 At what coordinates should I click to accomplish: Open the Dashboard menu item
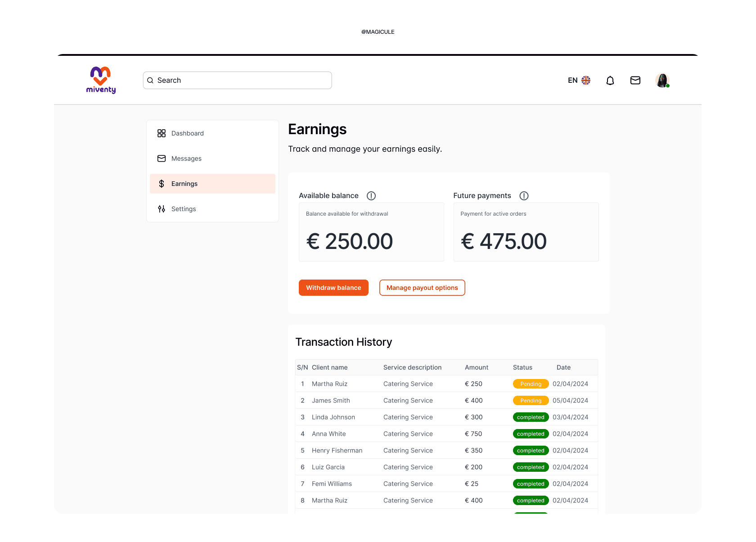click(212, 133)
